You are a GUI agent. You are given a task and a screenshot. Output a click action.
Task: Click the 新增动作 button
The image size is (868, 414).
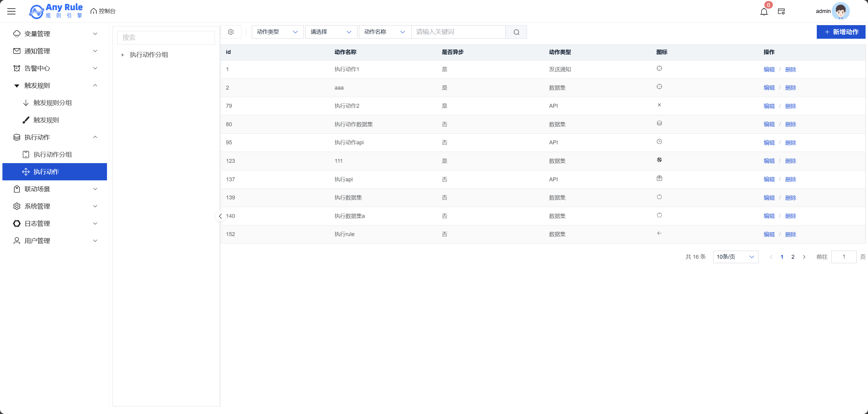tap(841, 32)
